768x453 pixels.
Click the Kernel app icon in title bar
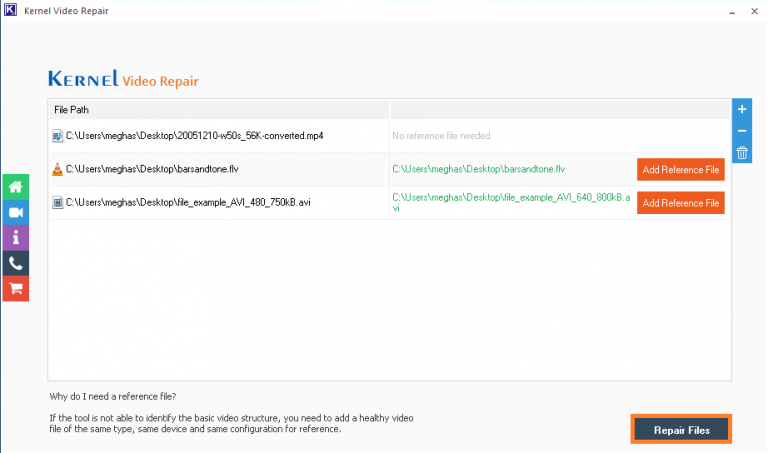10,10
